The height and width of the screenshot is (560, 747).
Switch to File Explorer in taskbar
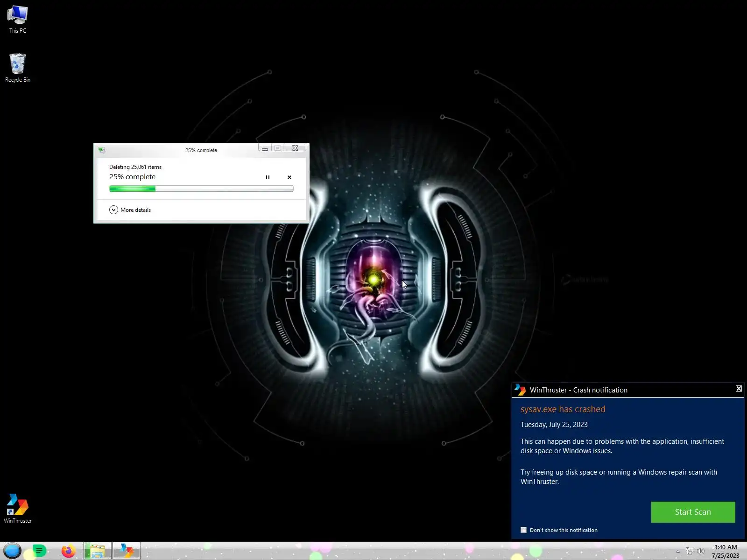[98, 551]
